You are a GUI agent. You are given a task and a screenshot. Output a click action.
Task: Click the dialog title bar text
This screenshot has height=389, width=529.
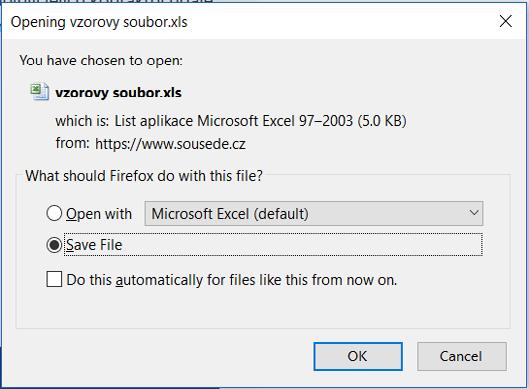coord(99,22)
